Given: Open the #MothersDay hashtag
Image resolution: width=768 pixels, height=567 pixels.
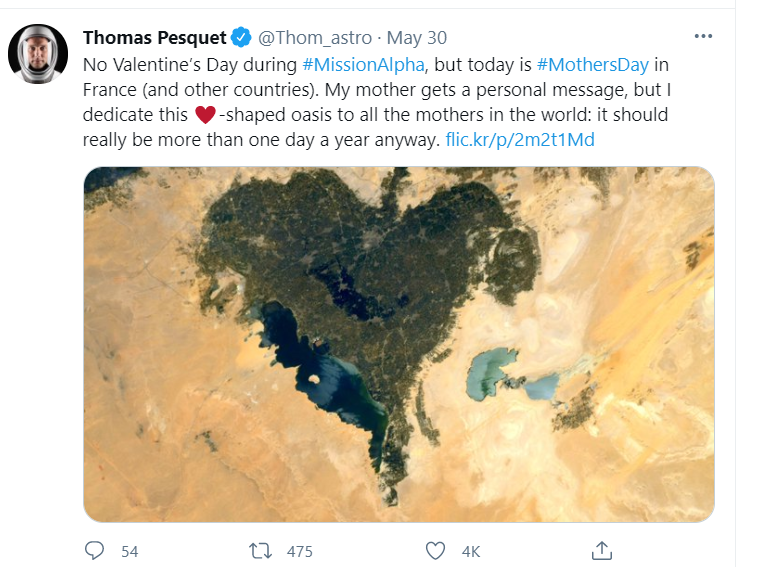Looking at the screenshot, I should pos(593,64).
